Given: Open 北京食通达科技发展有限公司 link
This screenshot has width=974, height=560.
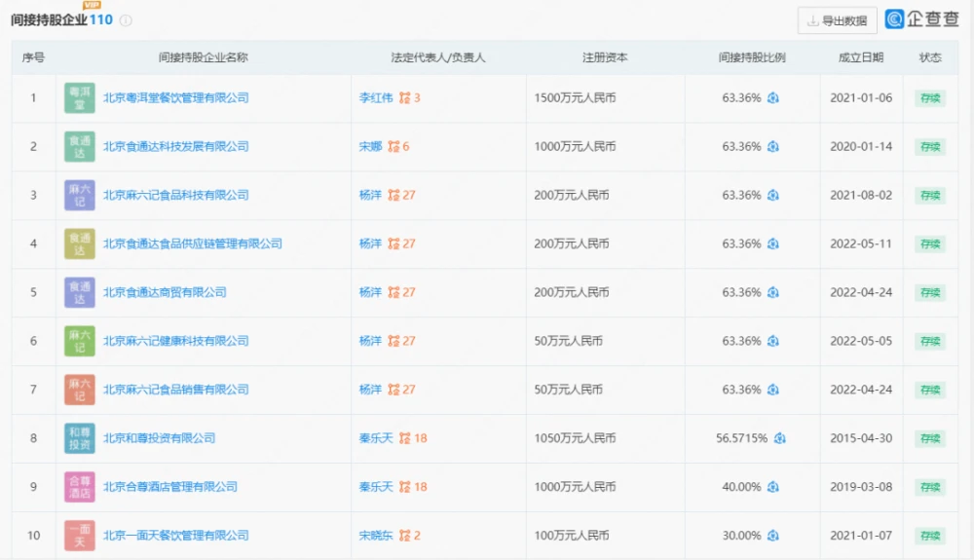Looking at the screenshot, I should [175, 146].
